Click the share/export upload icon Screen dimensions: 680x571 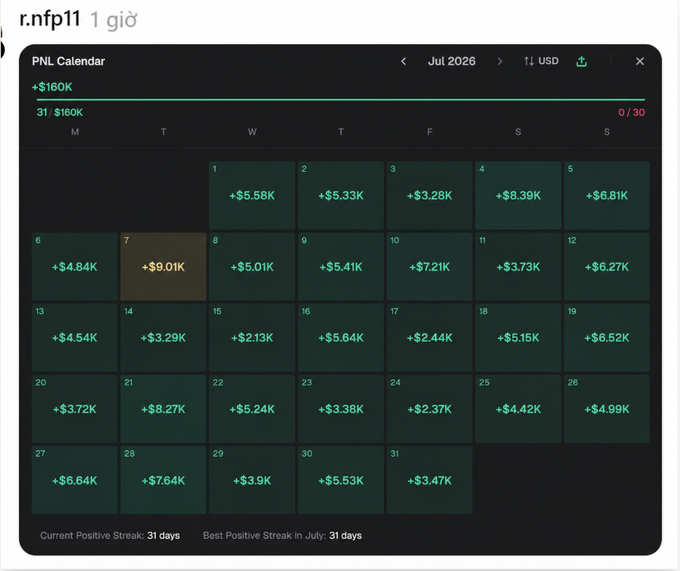(581, 62)
